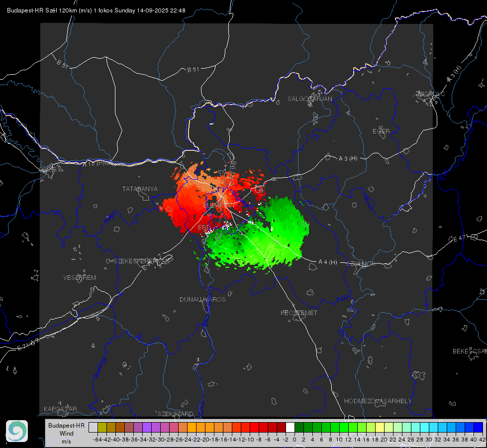Click the HODMEZOVASARHELY city label
The image size is (487, 448).
point(378,401)
